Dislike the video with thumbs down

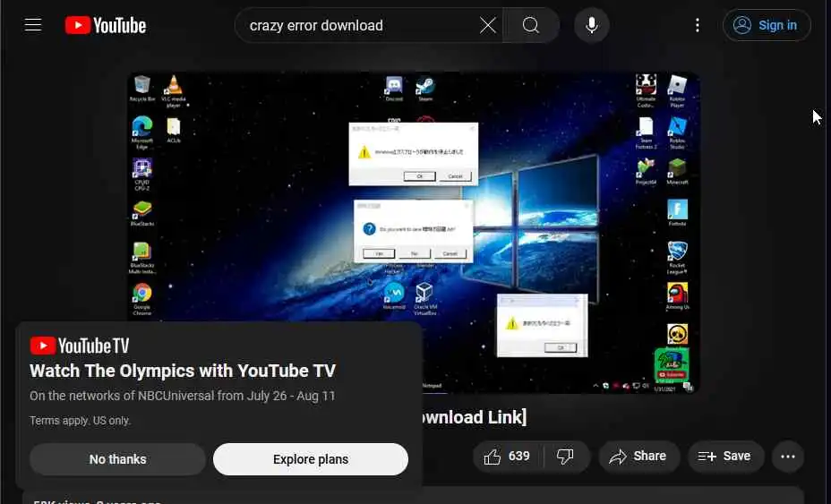pyautogui.click(x=565, y=457)
